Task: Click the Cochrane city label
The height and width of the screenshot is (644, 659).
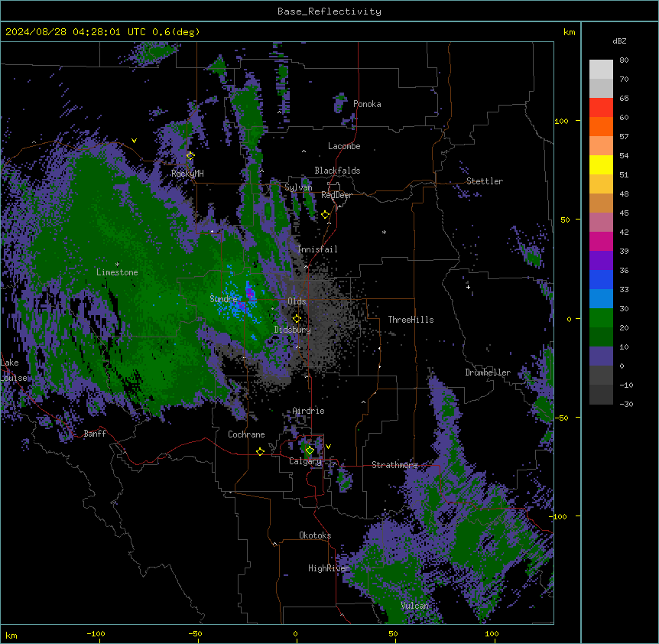Action: tap(246, 434)
